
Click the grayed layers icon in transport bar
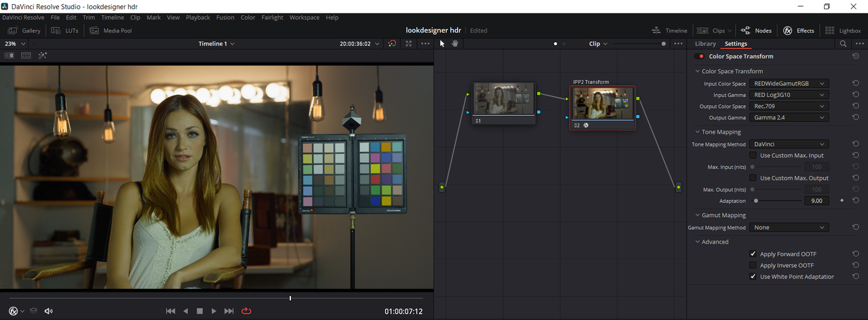pos(33,311)
